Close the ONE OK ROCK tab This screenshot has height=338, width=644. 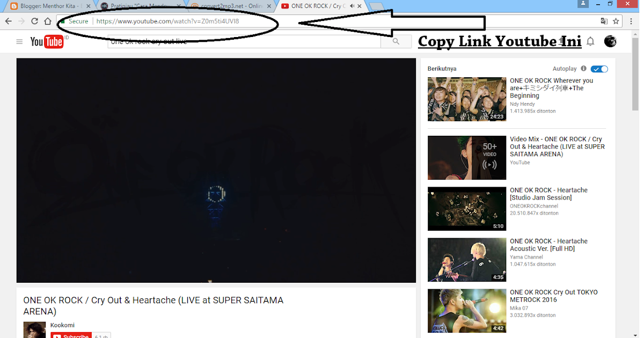pyautogui.click(x=360, y=6)
